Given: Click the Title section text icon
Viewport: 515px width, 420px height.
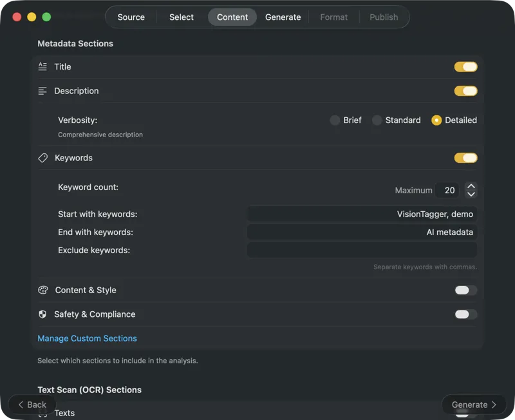Looking at the screenshot, I should [x=42, y=67].
